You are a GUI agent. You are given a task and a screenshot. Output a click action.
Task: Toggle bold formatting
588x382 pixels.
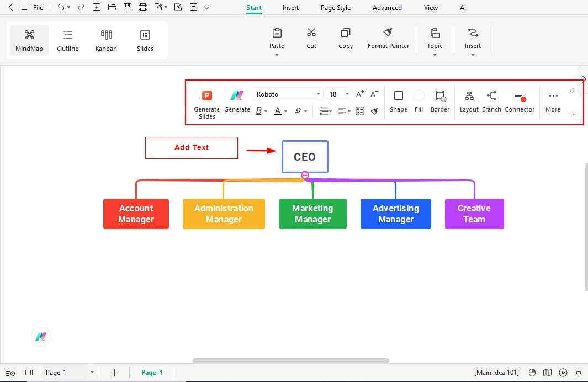click(259, 111)
